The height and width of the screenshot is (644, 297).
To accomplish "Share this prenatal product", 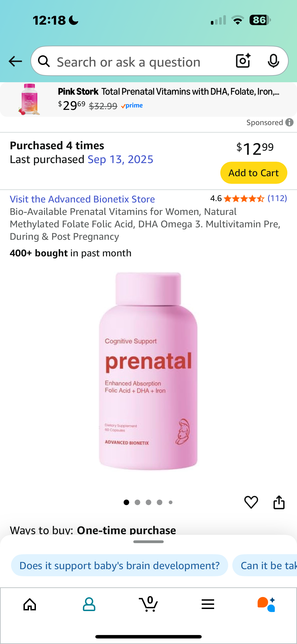I will 279,502.
